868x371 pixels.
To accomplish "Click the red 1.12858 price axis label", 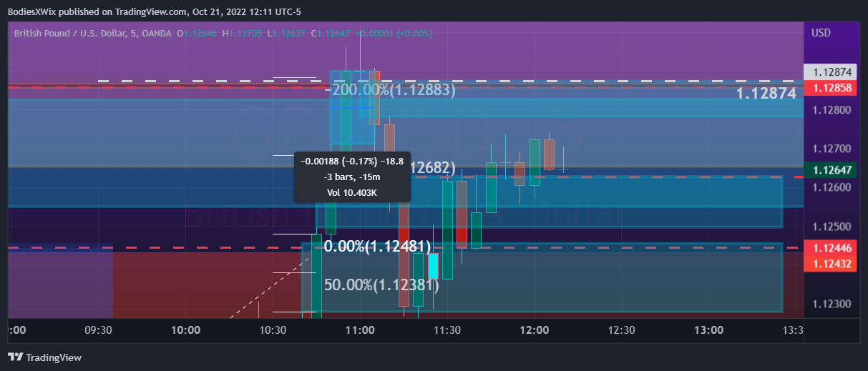I will click(831, 87).
